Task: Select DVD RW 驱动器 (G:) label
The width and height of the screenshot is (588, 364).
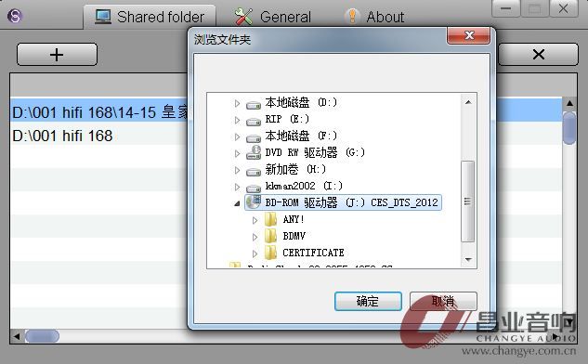Action: [x=315, y=152]
